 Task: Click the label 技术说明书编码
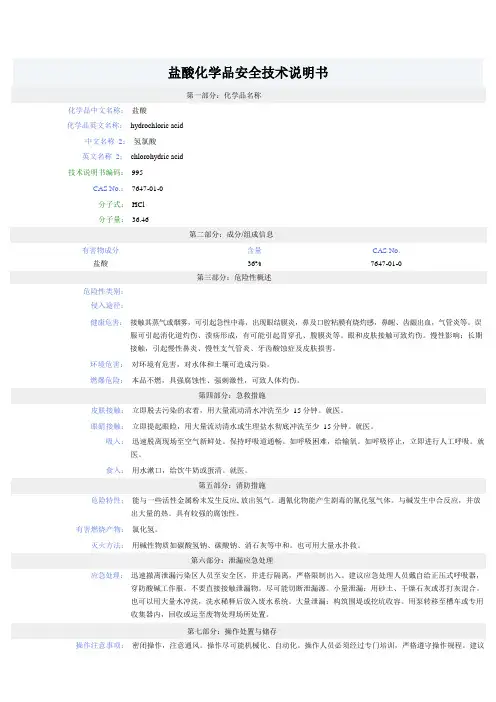[x=95, y=172]
